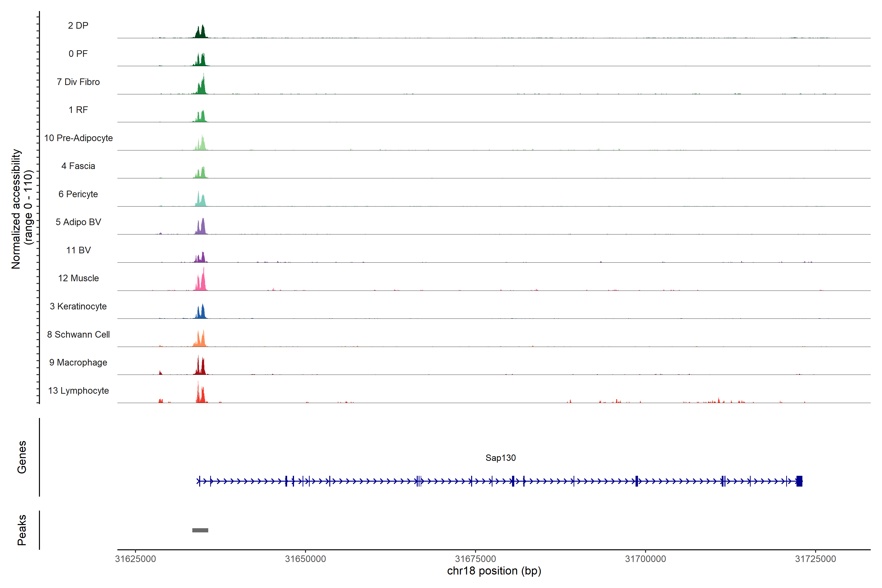
Task: Select the 7 Div Fibro track label
Action: click(78, 82)
